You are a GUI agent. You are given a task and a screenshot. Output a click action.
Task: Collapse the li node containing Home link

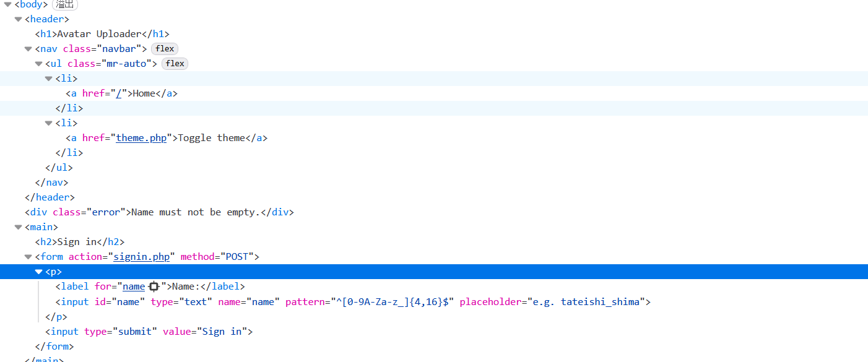[48, 79]
